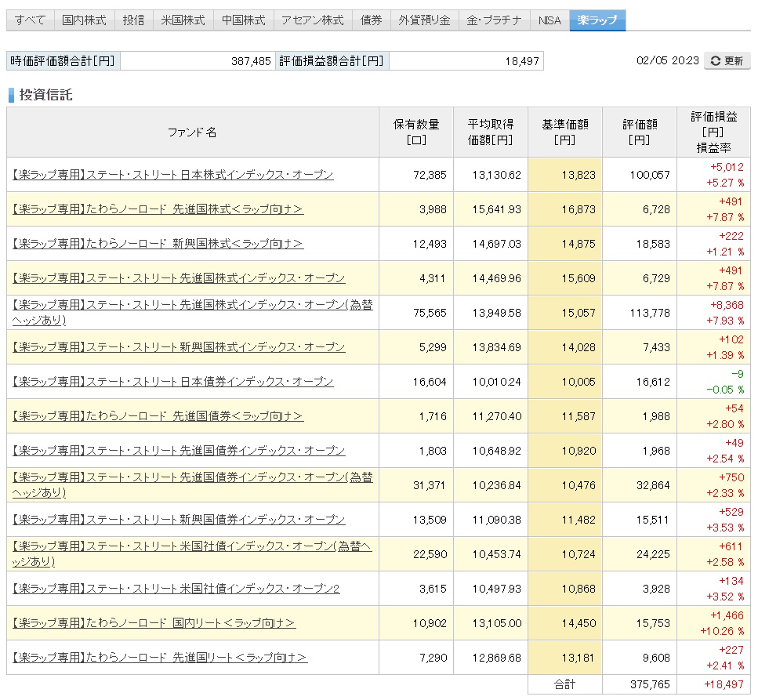Click the 平均取得価額 column header

tap(490, 132)
